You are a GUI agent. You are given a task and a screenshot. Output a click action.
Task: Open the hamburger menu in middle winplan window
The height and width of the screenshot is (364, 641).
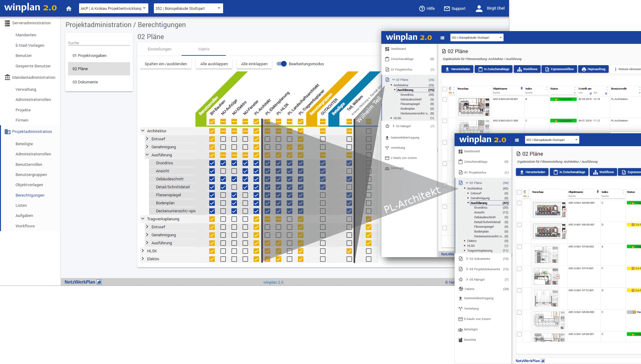[442, 38]
